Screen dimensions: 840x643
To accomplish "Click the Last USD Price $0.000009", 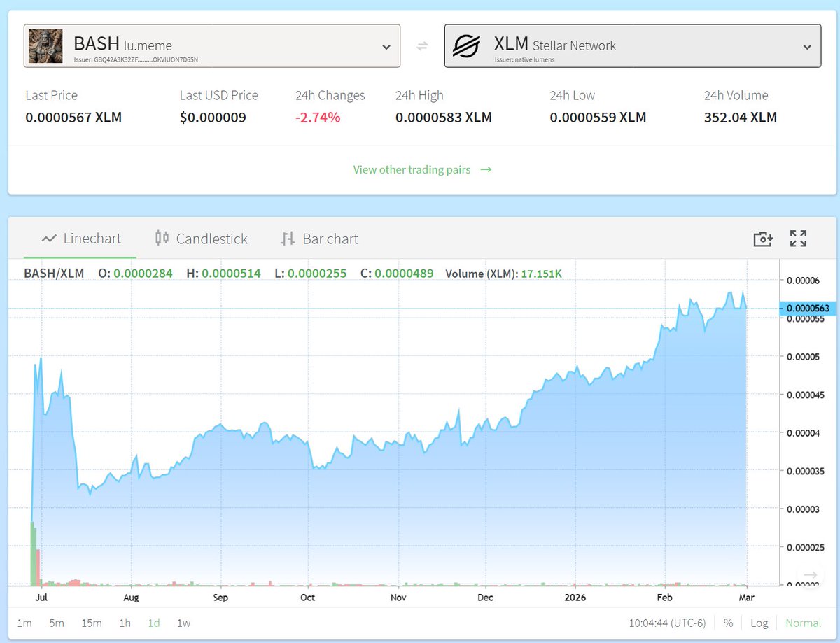I will (x=213, y=118).
